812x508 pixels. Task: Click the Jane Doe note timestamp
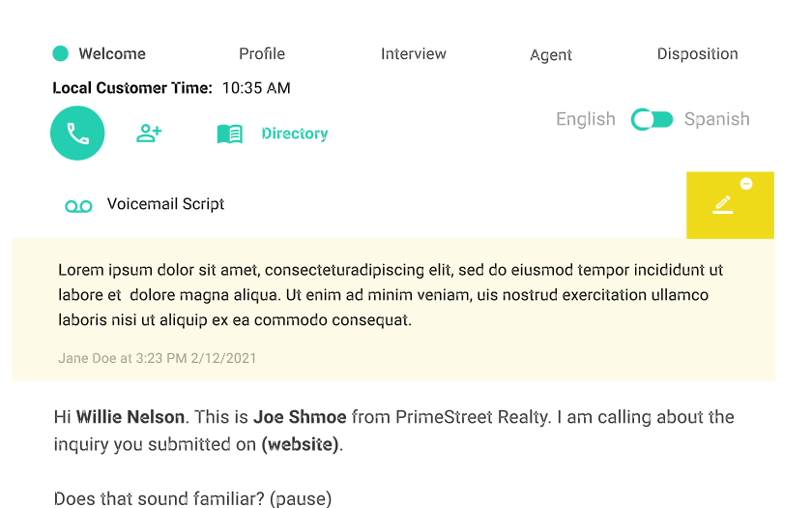point(158,358)
